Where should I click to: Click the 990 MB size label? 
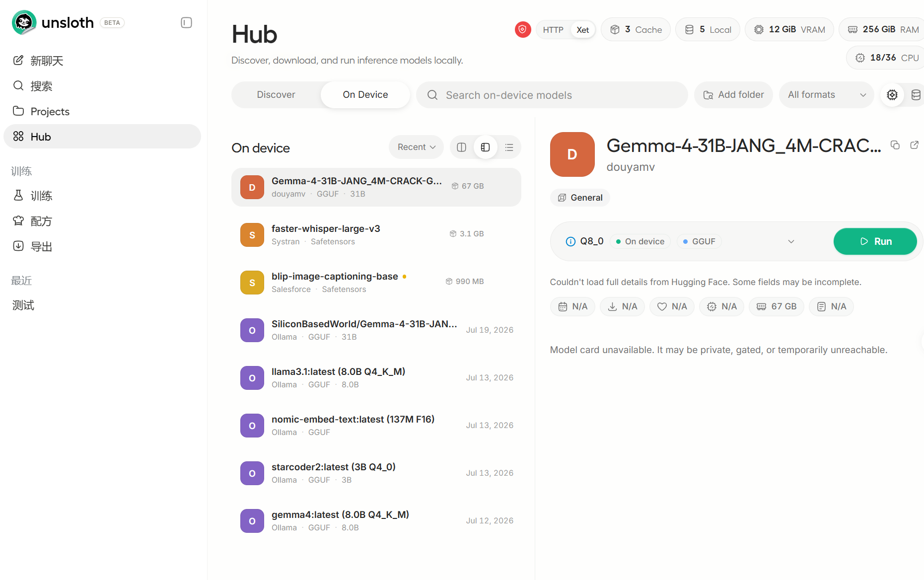coord(465,282)
